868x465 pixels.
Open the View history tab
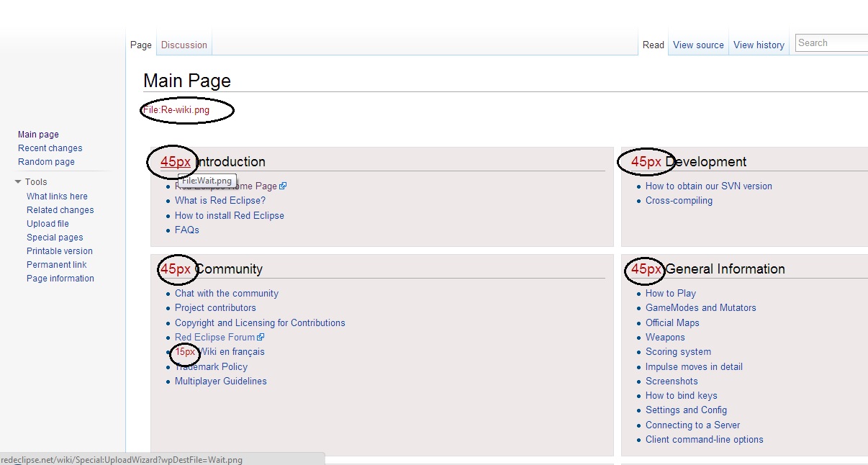tap(759, 45)
